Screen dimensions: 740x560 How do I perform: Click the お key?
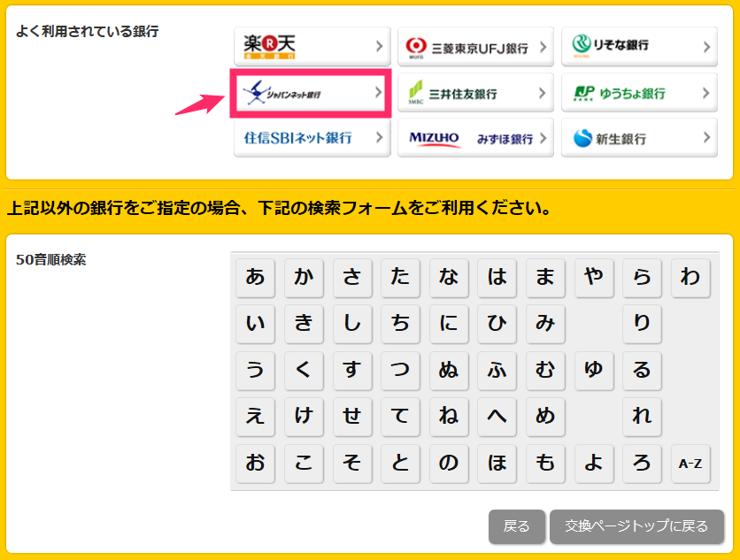point(255,464)
